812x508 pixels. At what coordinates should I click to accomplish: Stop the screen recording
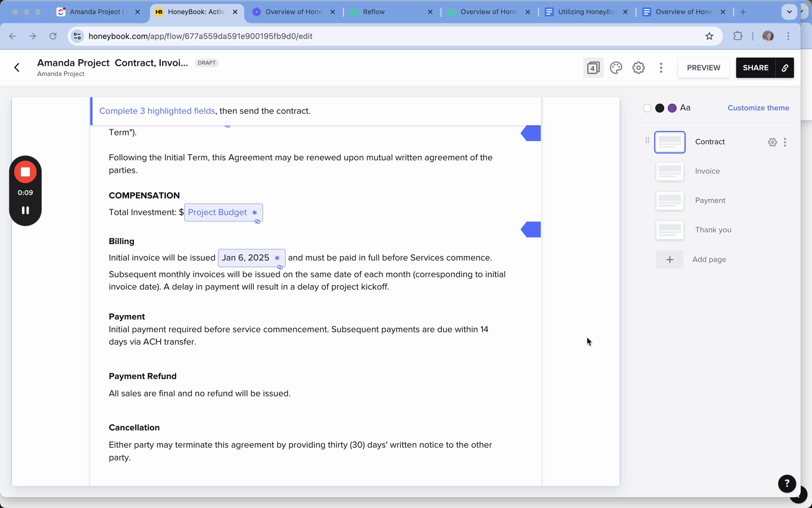[25, 172]
